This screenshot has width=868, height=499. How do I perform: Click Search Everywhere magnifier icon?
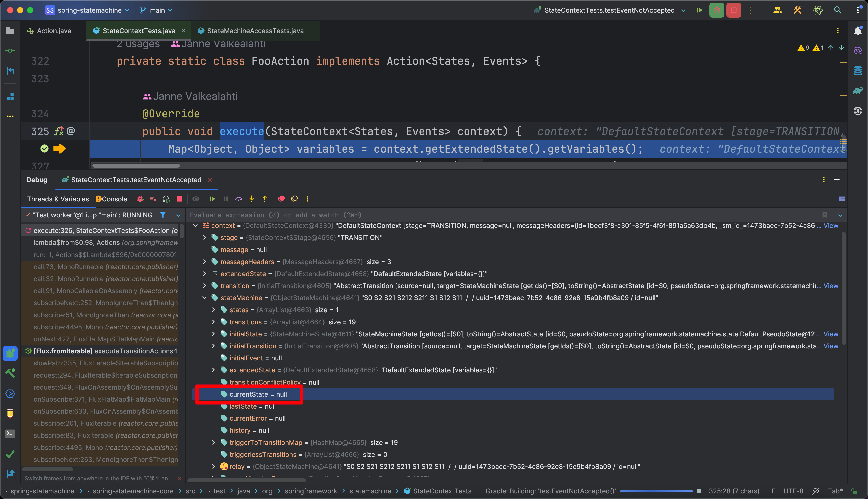point(838,10)
